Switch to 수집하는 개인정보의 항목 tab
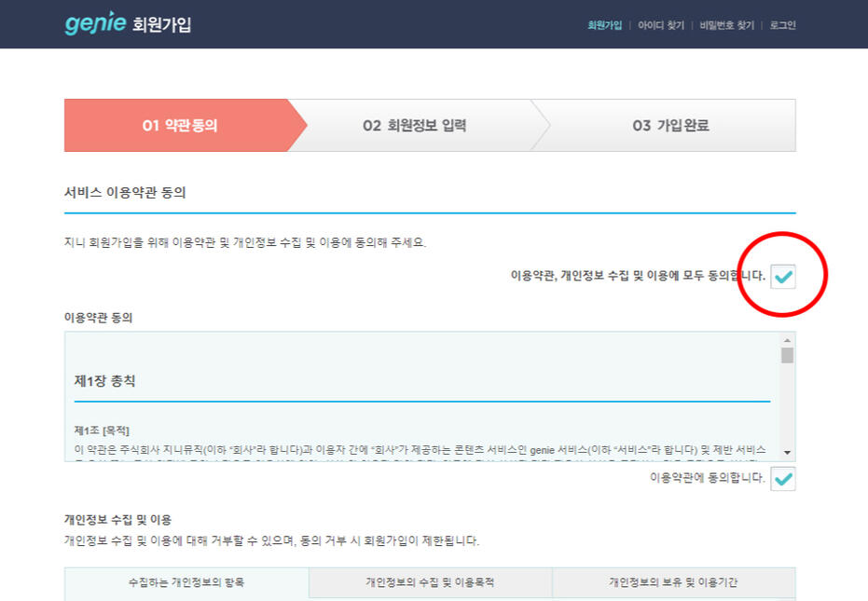The height and width of the screenshot is (601, 868). tap(186, 582)
